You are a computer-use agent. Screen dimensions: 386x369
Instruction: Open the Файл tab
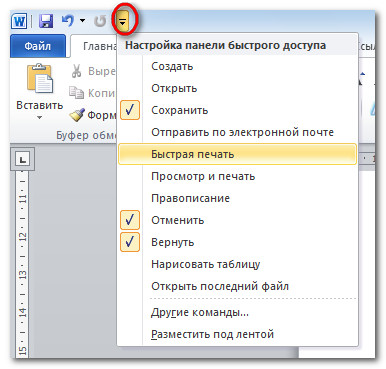(38, 46)
